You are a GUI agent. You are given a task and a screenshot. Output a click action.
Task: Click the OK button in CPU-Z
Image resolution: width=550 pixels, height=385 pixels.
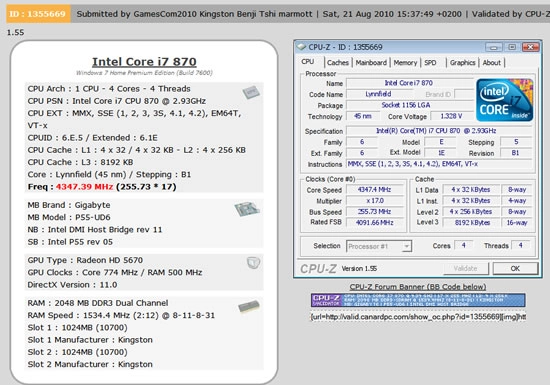515,269
